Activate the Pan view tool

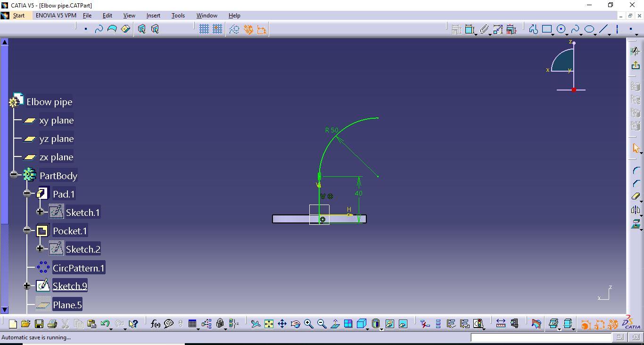(x=282, y=324)
